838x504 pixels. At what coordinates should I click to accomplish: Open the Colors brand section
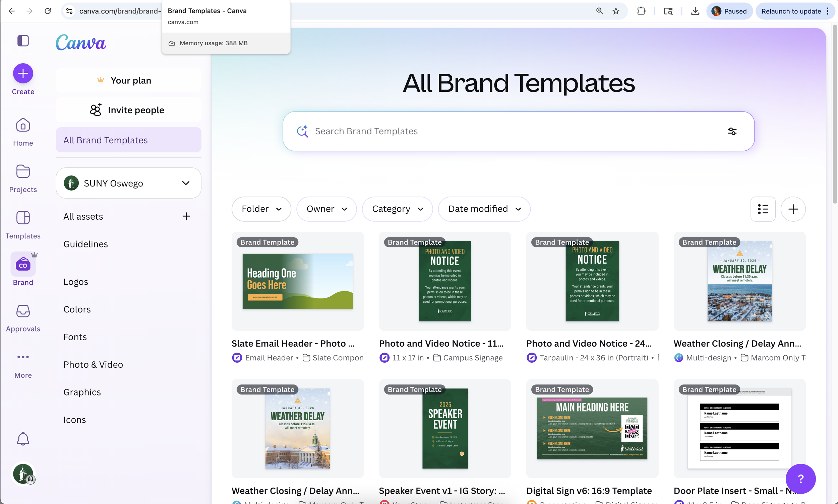click(x=77, y=309)
